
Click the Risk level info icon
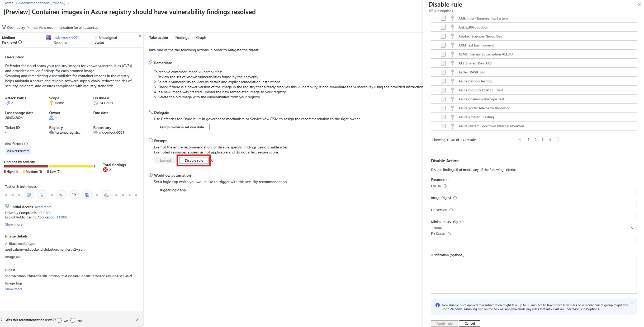click(x=20, y=42)
